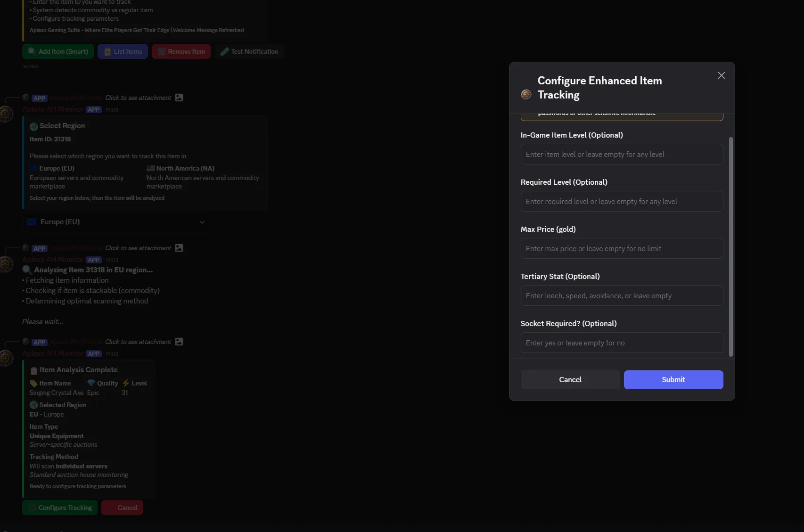This screenshot has height=532, width=804.
Task: Click the 'Singing Crystal Axe' item name
Action: coord(57,393)
